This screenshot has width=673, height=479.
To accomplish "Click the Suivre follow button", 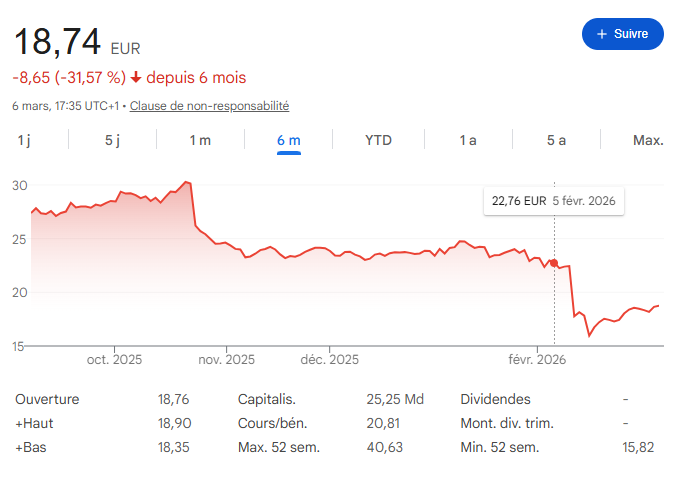I will (622, 34).
